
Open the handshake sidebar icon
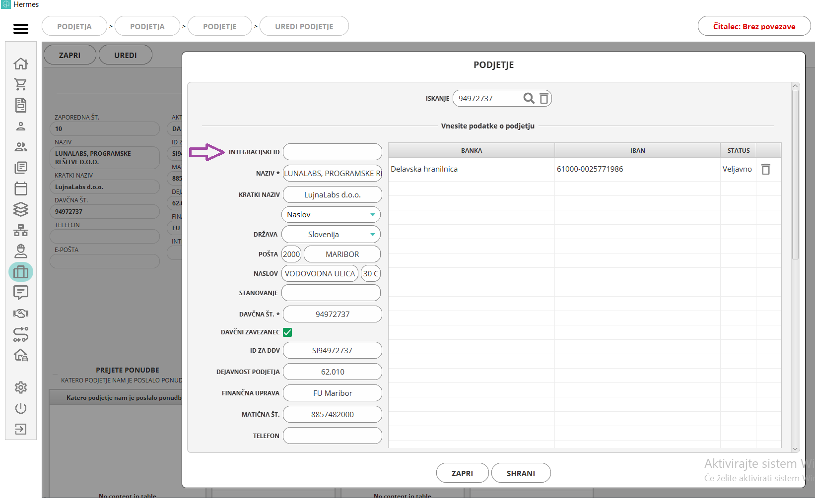21,314
